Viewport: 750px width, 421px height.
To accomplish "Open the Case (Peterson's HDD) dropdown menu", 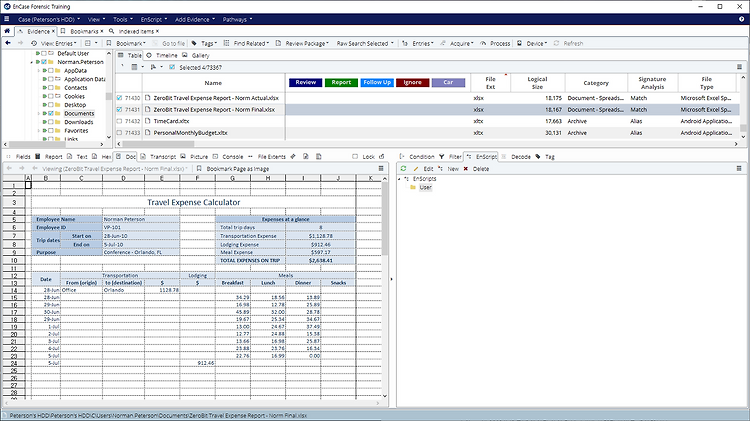I will [x=49, y=19].
